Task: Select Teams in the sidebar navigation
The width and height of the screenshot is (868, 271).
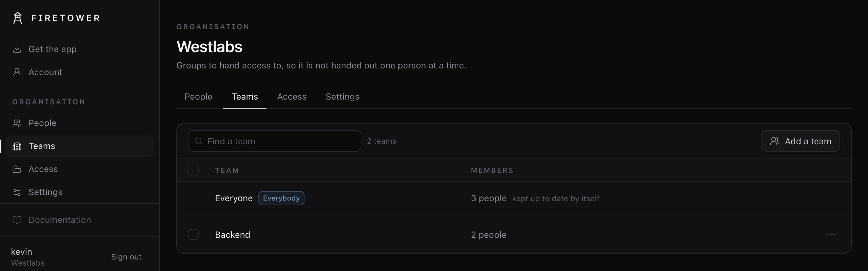Action: [x=80, y=146]
